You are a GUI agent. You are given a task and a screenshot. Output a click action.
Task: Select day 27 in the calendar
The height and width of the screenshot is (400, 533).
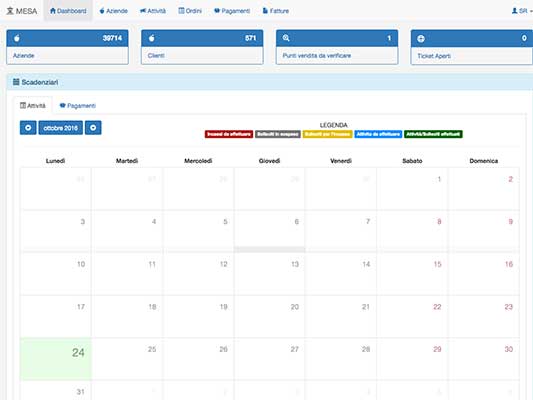[x=294, y=349]
